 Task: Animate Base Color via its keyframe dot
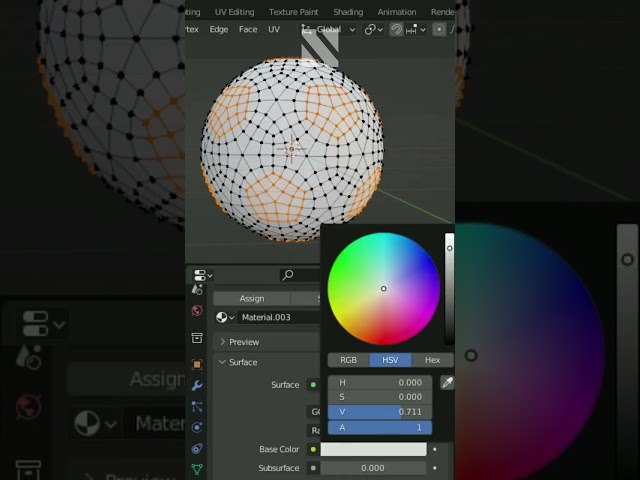(435, 449)
